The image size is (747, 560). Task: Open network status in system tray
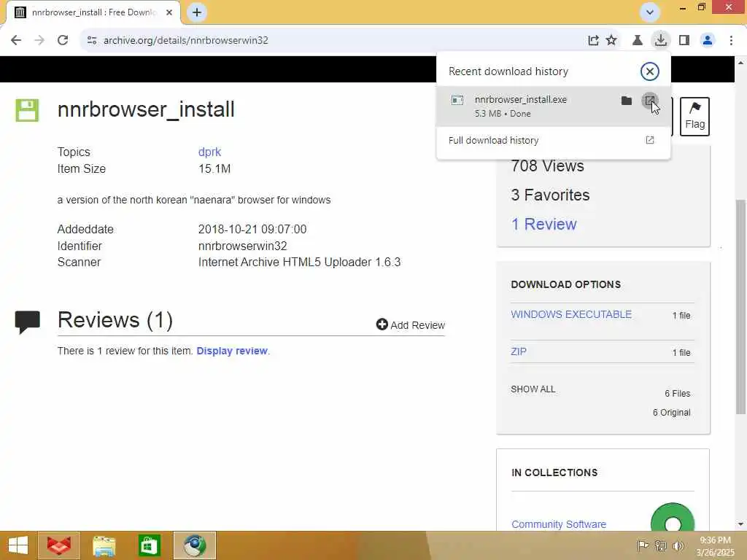(x=660, y=545)
